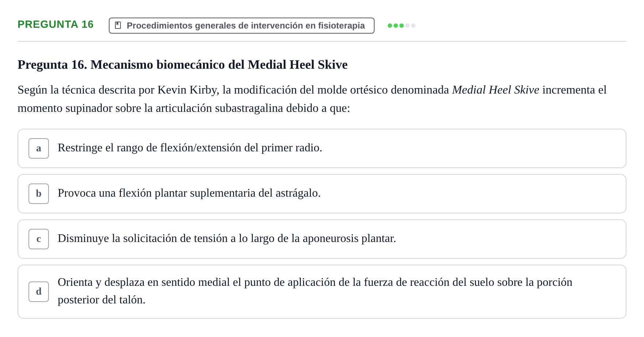Choose option 'Disminuye la solicitación de tensión'

point(322,239)
